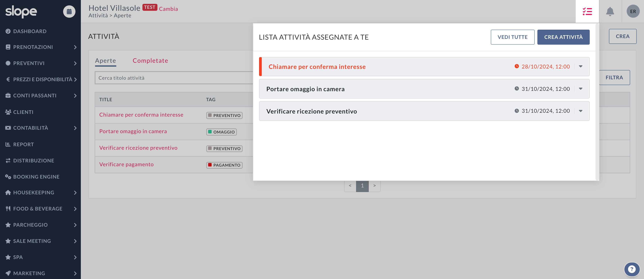Screen dimensions: 644x279
Task: Select the Aperte tab
Action: click(105, 60)
